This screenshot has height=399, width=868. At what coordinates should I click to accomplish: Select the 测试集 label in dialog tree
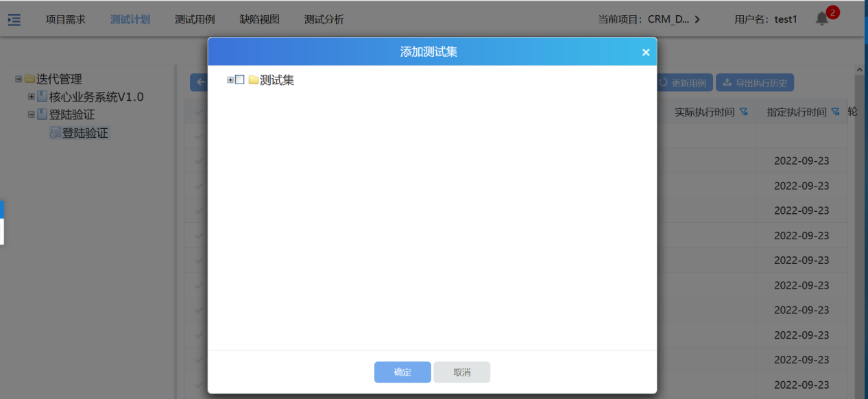[277, 80]
